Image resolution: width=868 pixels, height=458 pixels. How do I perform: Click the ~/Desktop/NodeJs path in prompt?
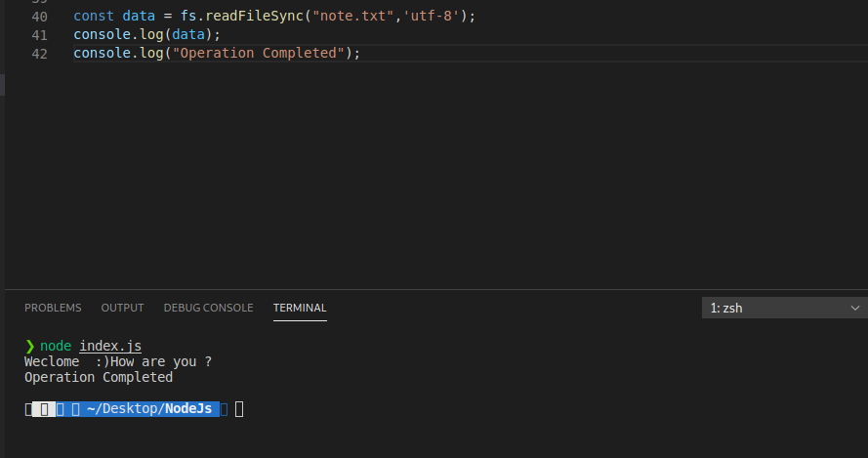[x=149, y=409]
